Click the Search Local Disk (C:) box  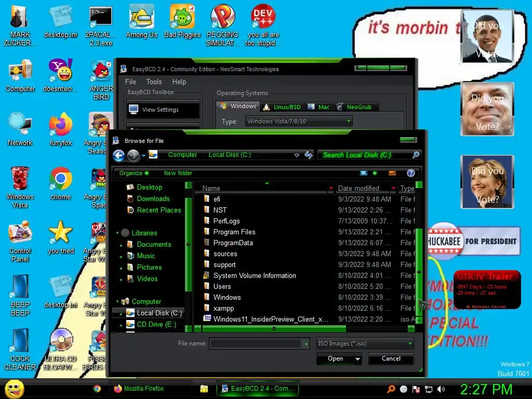(x=369, y=155)
